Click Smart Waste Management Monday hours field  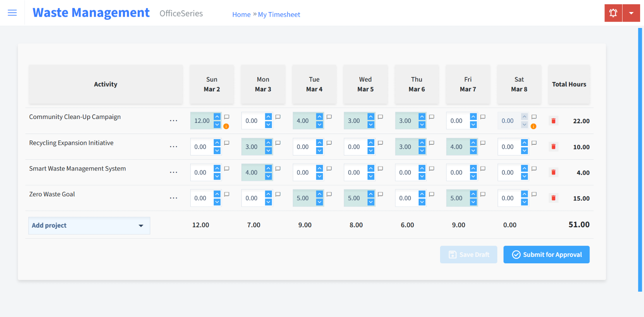coord(252,173)
